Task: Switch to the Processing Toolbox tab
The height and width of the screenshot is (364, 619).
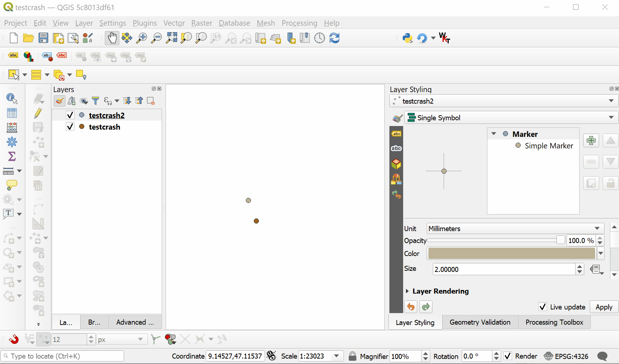Action: [554, 322]
